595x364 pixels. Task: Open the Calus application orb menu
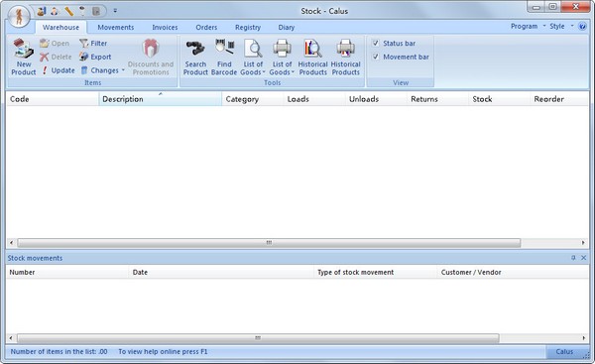19,16
